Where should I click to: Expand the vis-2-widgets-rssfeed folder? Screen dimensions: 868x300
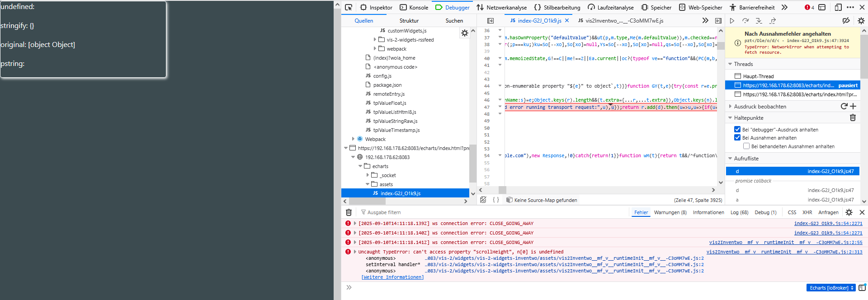375,40
